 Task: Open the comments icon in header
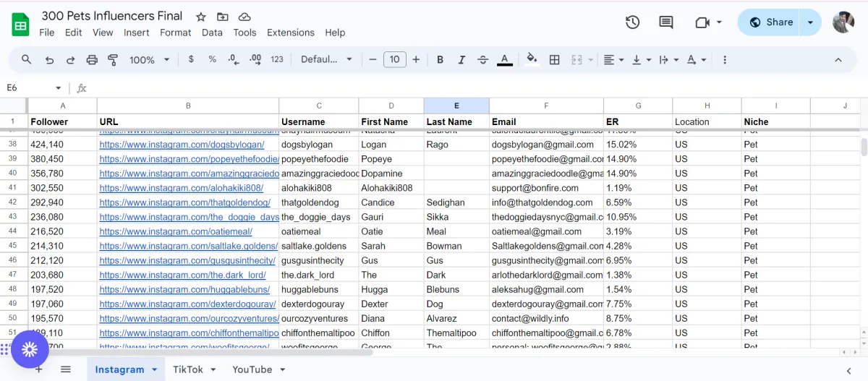tap(666, 22)
